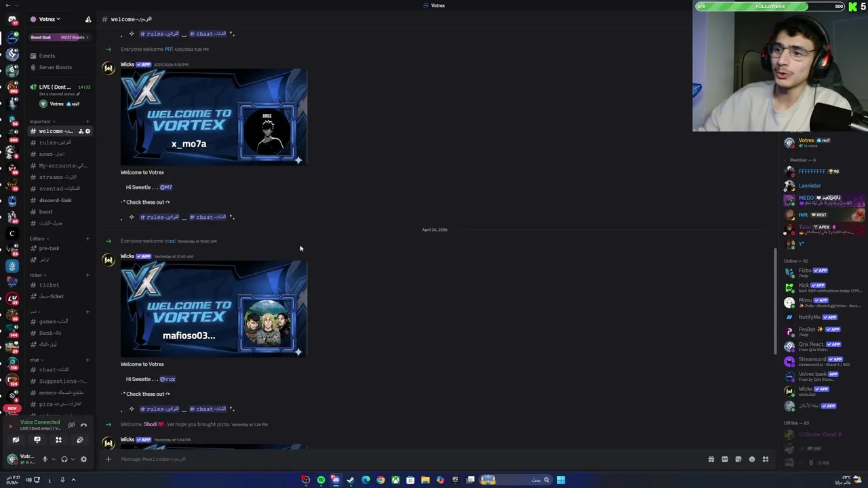The image size is (868, 488).
Task: Click the @vux mention link
Action: click(x=167, y=379)
